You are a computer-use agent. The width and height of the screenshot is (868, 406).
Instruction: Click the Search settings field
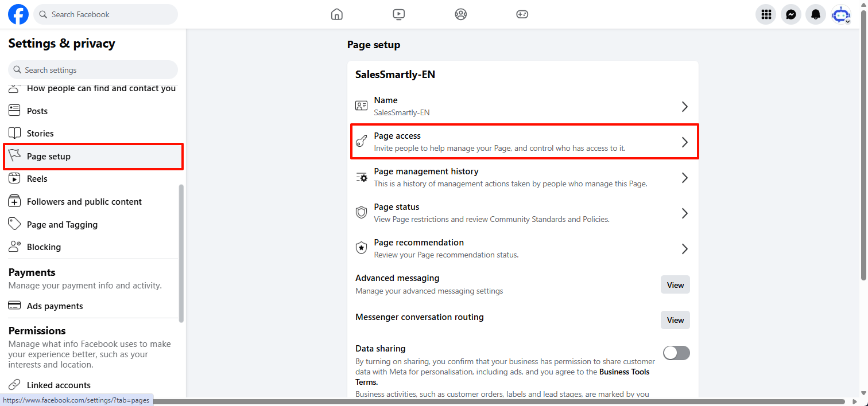pyautogui.click(x=93, y=70)
